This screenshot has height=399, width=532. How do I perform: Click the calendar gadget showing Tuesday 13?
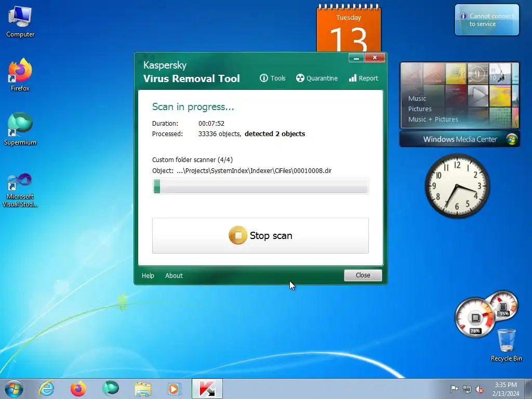(x=349, y=28)
